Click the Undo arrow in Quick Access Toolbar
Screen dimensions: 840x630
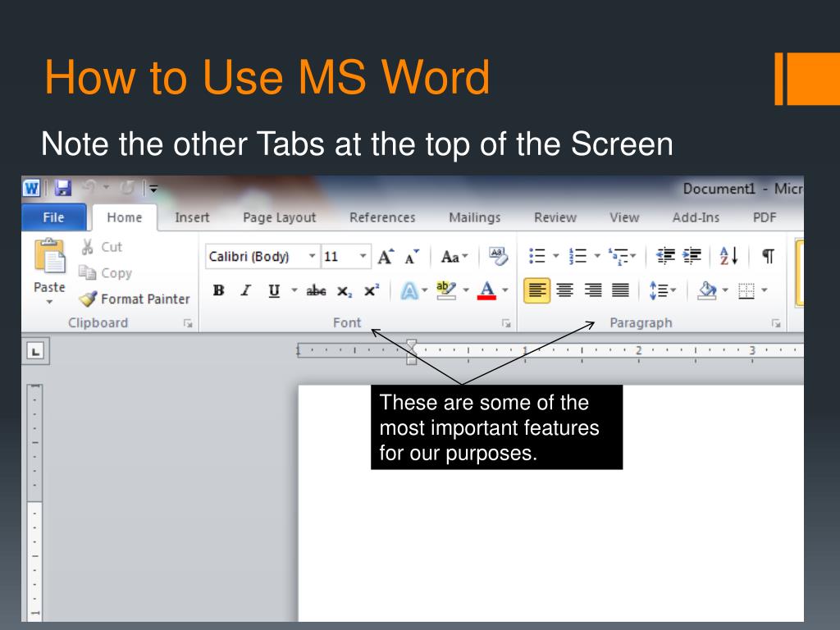89,188
